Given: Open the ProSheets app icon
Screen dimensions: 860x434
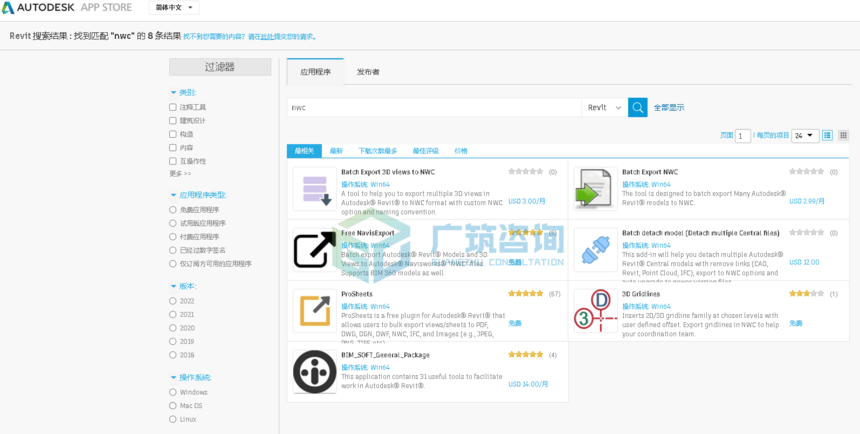Looking at the screenshot, I should click(x=315, y=311).
